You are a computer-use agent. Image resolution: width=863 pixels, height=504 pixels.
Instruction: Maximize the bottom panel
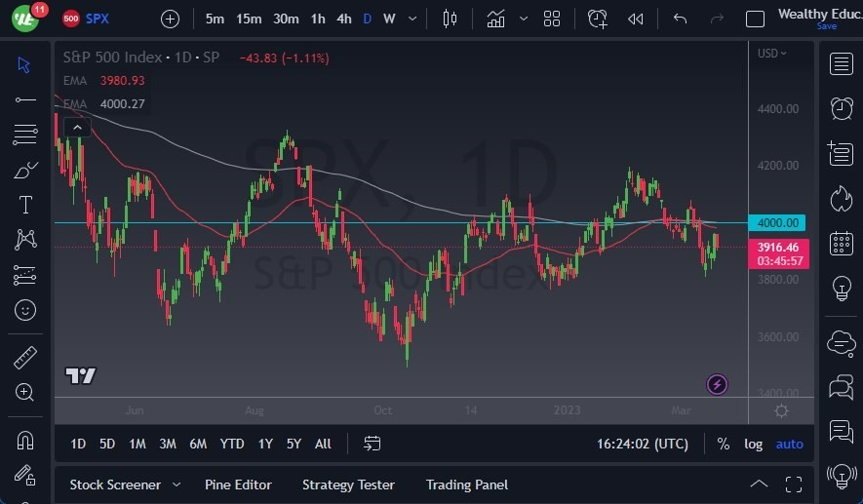[794, 485]
